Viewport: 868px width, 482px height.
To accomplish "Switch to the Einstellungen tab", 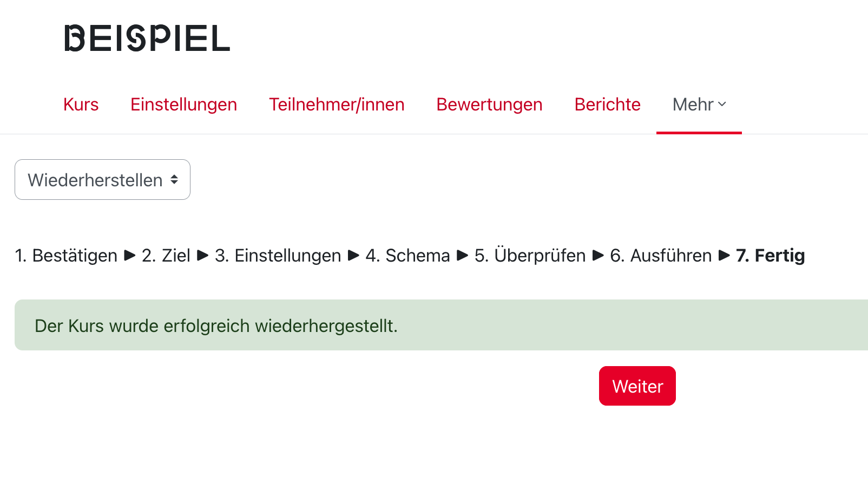I will tap(183, 105).
